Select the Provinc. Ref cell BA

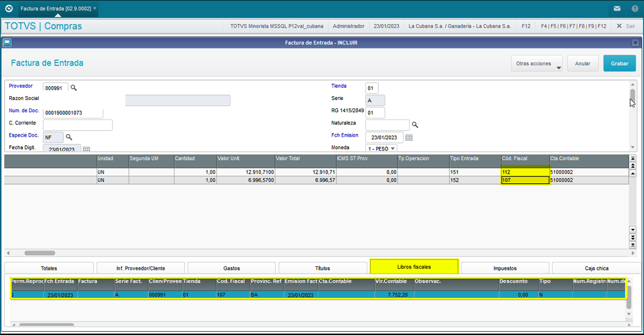tap(267, 295)
